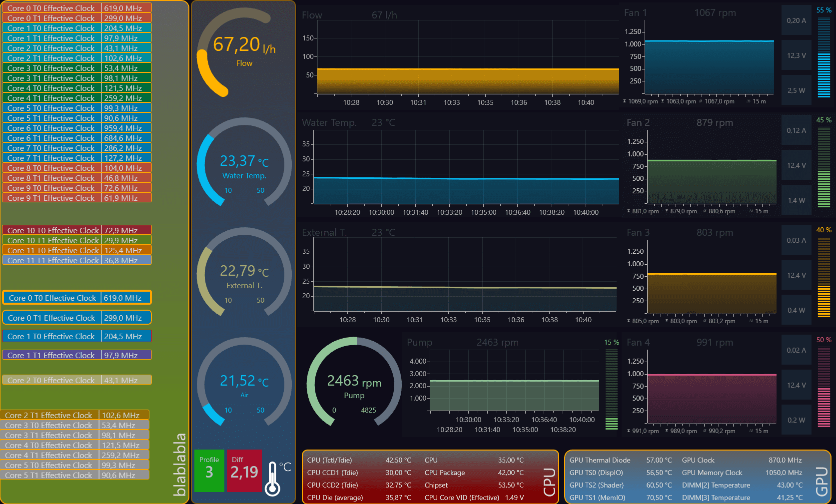836x504 pixels.
Task: Select Core 8 T0 Effective Clock row
Action: coord(77,168)
